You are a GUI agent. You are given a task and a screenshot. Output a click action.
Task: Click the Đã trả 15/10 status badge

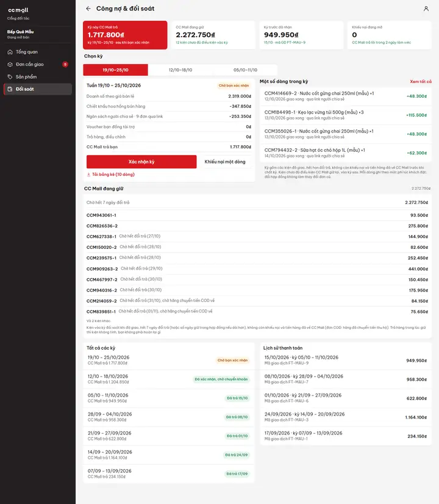pyautogui.click(x=237, y=398)
